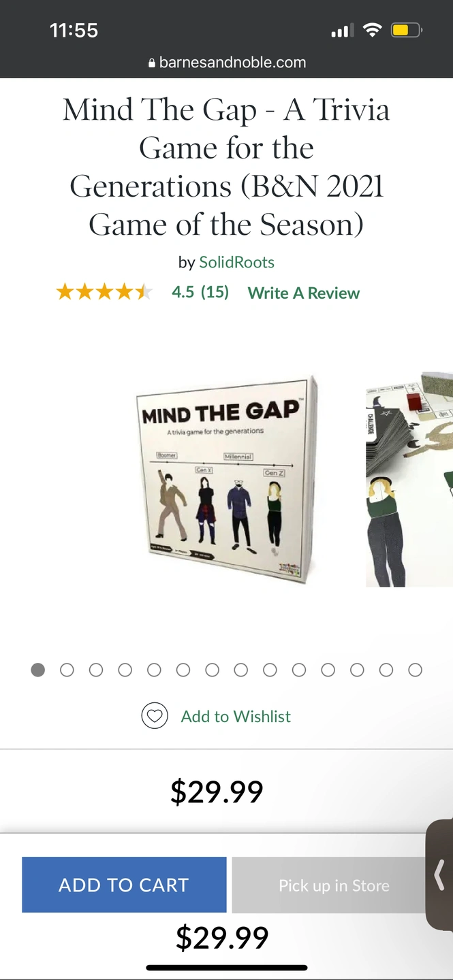Tap the cellular signal bars icon
The height and width of the screenshot is (980, 453).
pos(341,31)
